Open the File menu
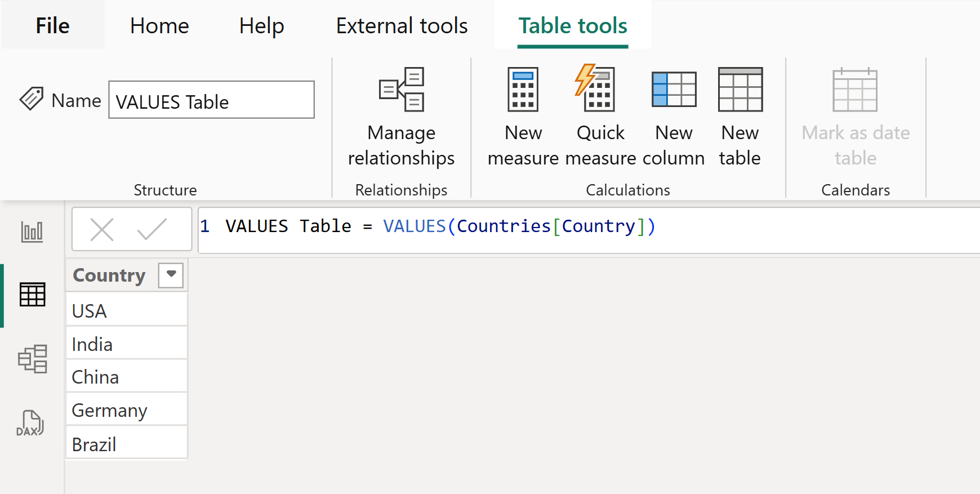The height and width of the screenshot is (494, 980). [x=52, y=26]
